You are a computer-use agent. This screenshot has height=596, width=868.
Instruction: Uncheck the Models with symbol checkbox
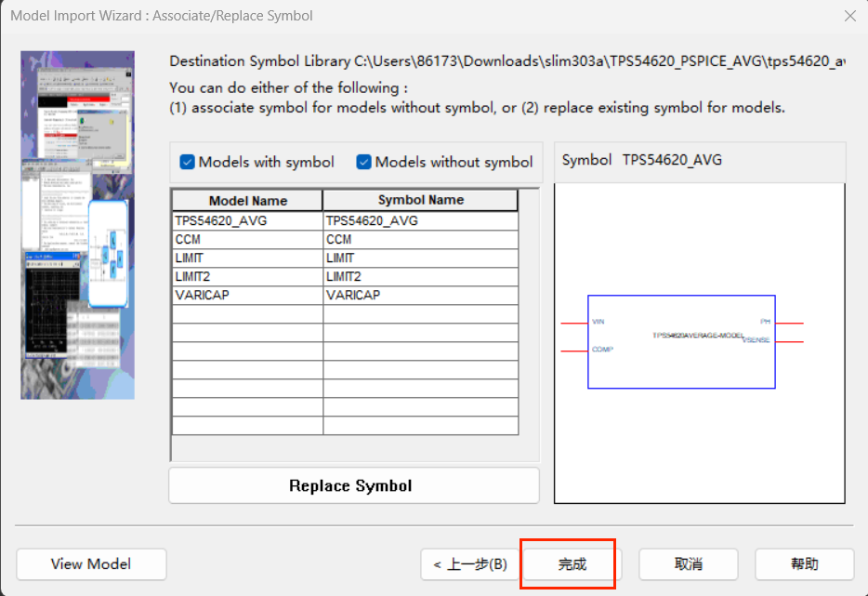point(187,163)
